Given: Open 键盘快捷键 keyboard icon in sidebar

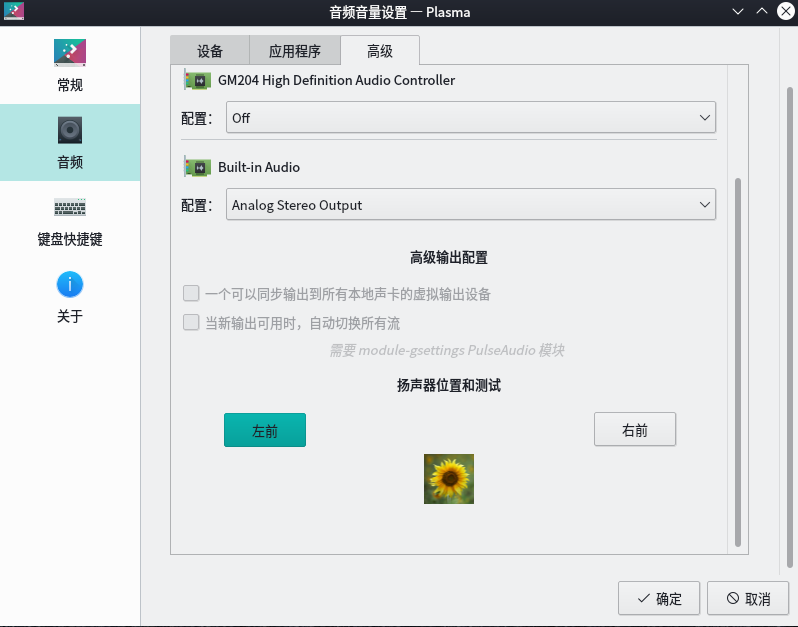Looking at the screenshot, I should pyautogui.click(x=69, y=207).
